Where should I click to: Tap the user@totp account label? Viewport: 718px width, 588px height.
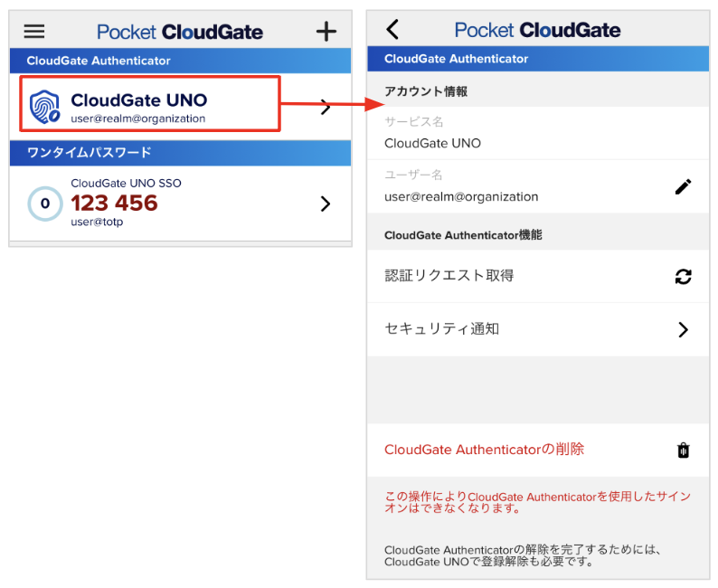(x=97, y=223)
